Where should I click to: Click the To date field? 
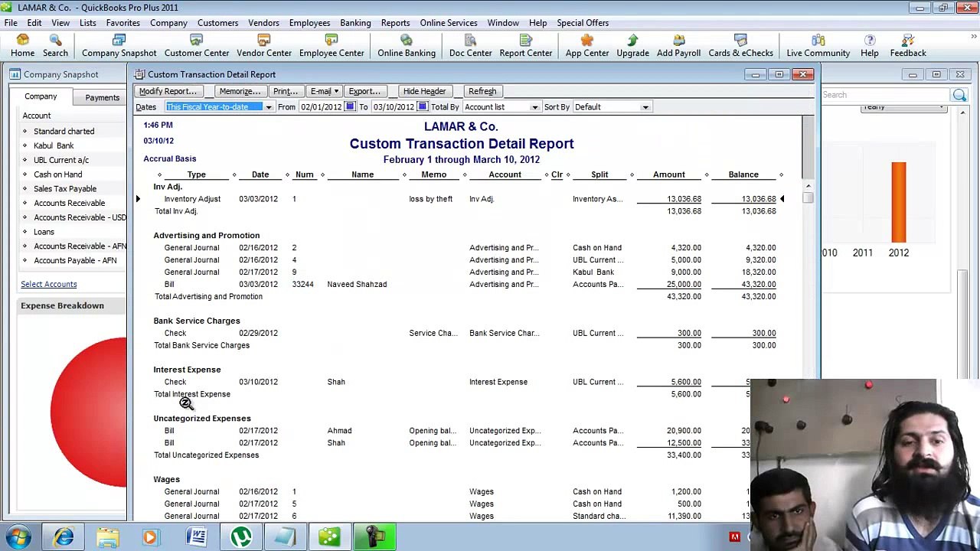point(393,107)
